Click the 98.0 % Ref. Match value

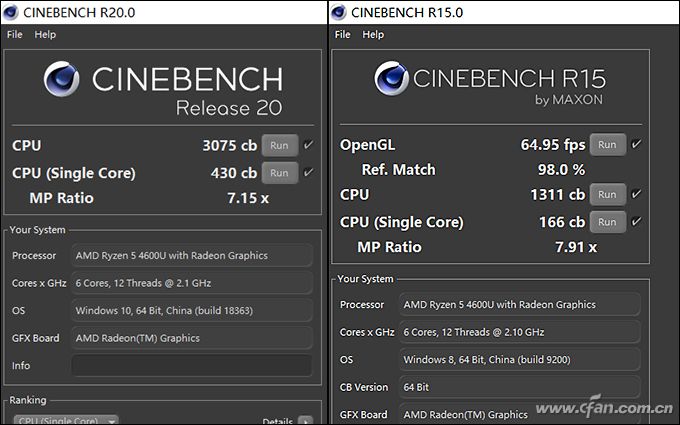pyautogui.click(x=562, y=170)
